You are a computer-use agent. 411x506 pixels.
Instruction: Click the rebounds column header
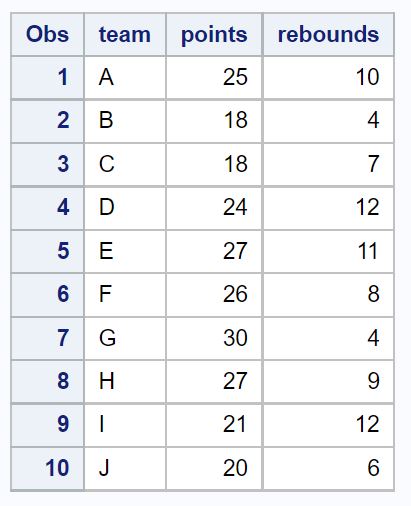pos(329,34)
